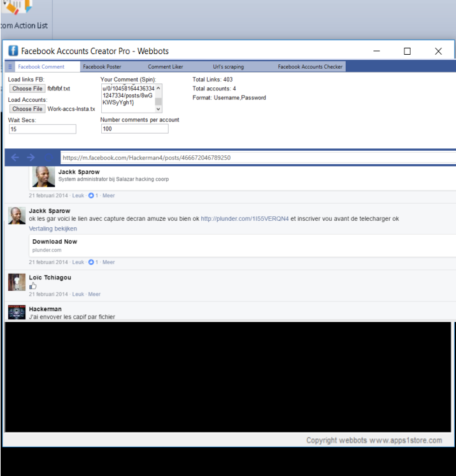Go back with the browser back arrow
This screenshot has height=476, width=456.
pyautogui.click(x=15, y=157)
